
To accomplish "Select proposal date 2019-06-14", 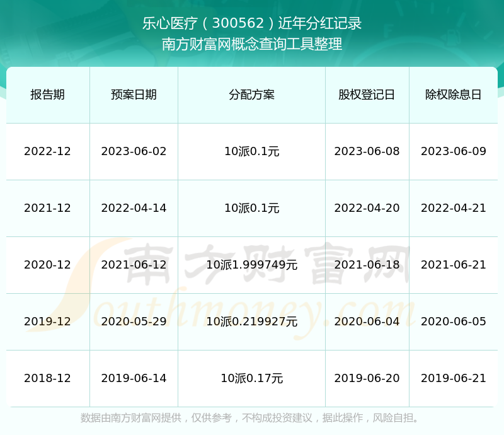I will pos(134,378).
